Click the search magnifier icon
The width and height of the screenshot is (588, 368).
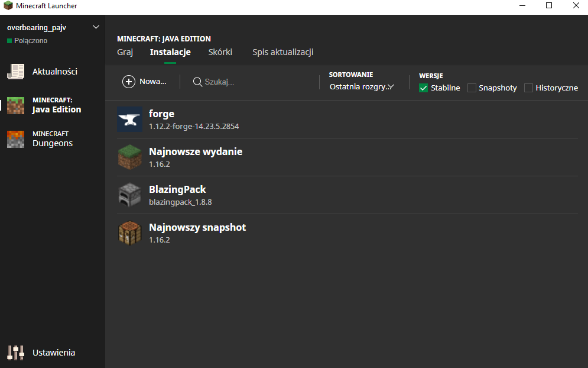[x=197, y=82]
